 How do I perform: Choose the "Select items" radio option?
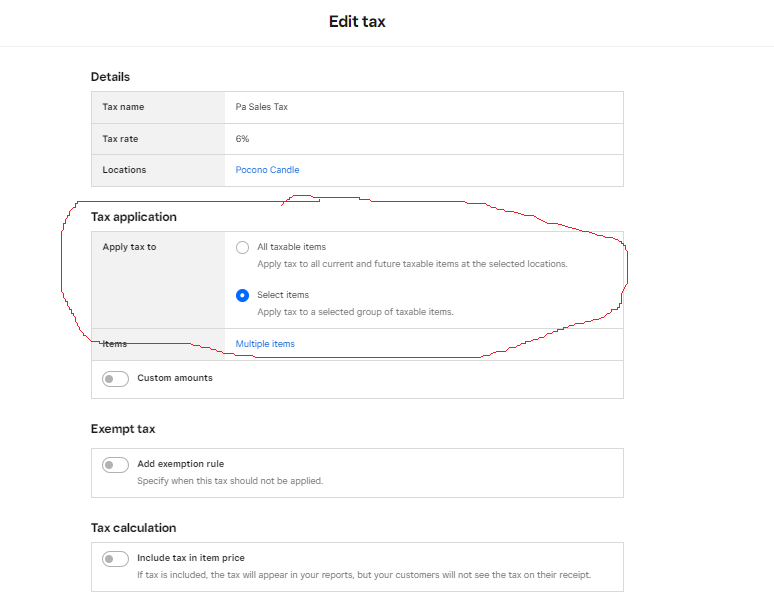tap(242, 295)
